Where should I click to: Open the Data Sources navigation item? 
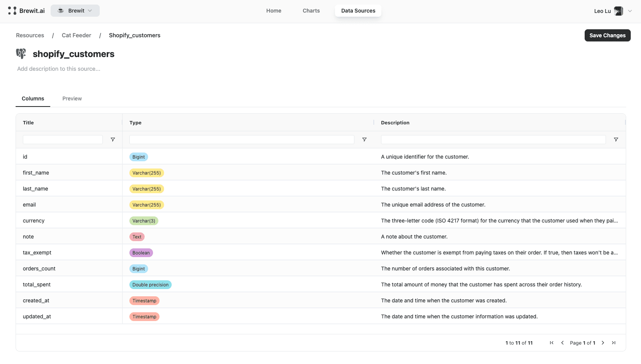click(357, 11)
